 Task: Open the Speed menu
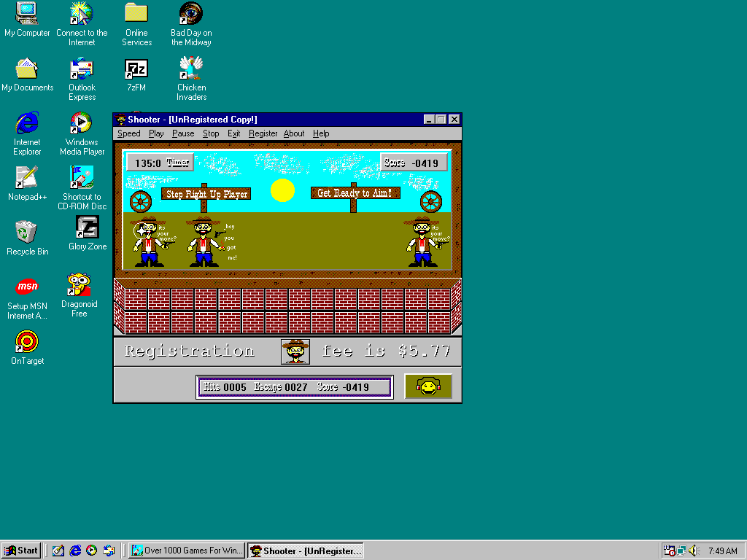(x=129, y=133)
